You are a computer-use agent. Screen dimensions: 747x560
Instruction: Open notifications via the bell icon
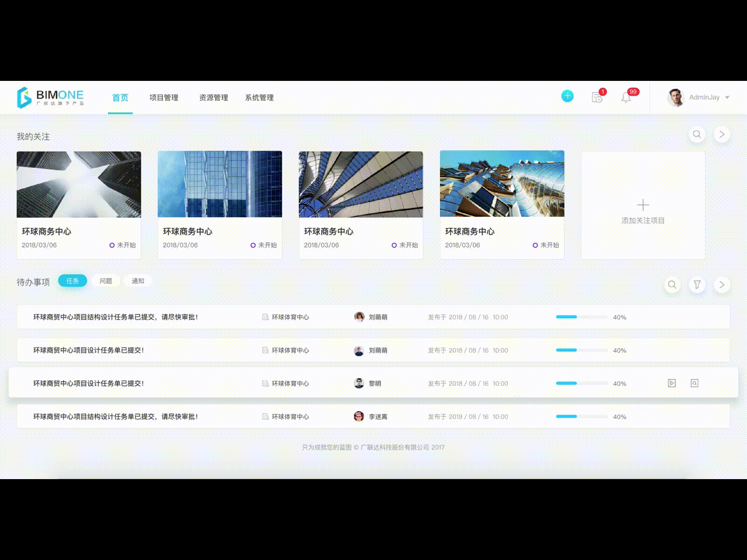click(x=626, y=97)
